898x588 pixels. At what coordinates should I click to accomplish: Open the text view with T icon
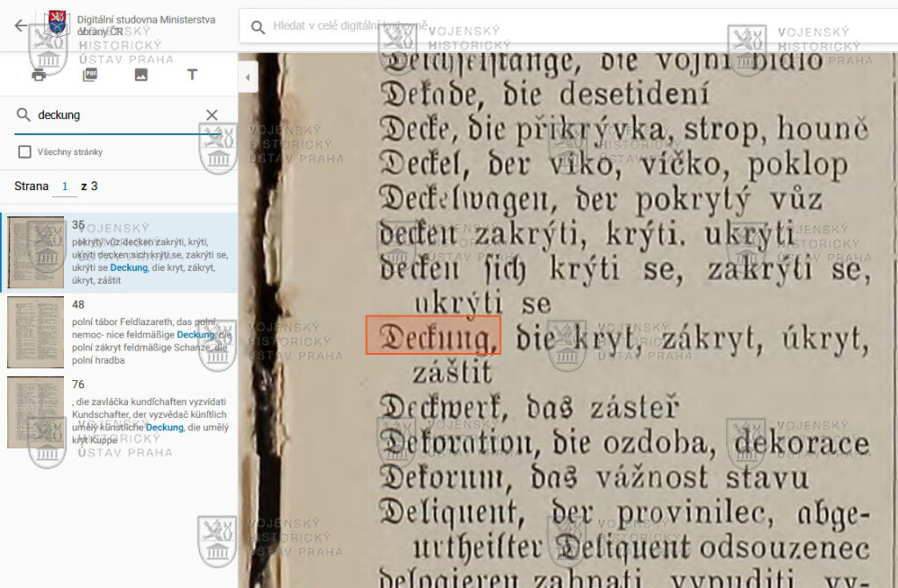pos(192,75)
